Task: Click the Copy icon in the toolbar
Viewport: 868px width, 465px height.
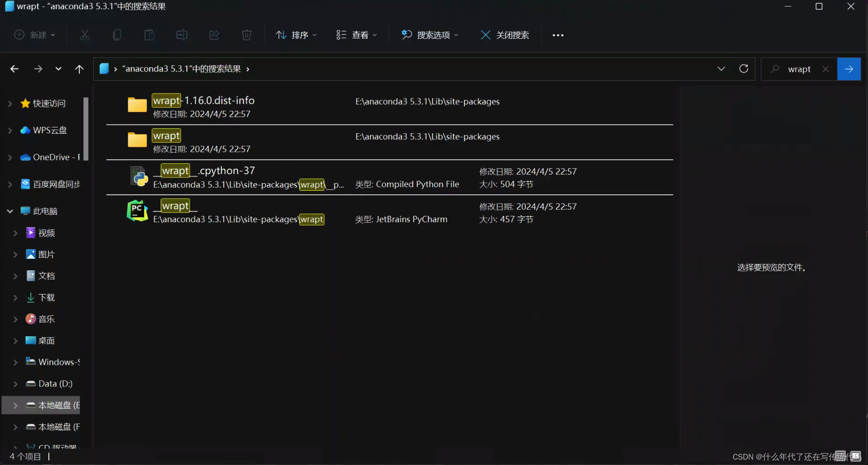Action: [117, 35]
